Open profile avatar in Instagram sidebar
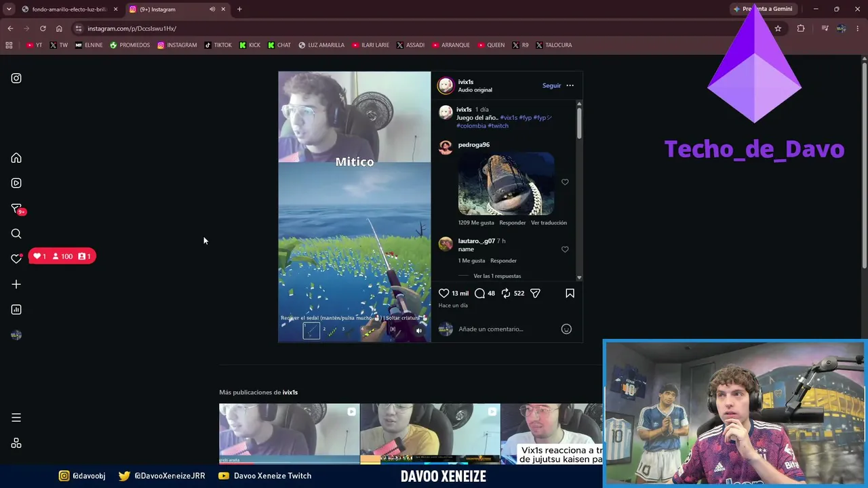 pyautogui.click(x=16, y=335)
